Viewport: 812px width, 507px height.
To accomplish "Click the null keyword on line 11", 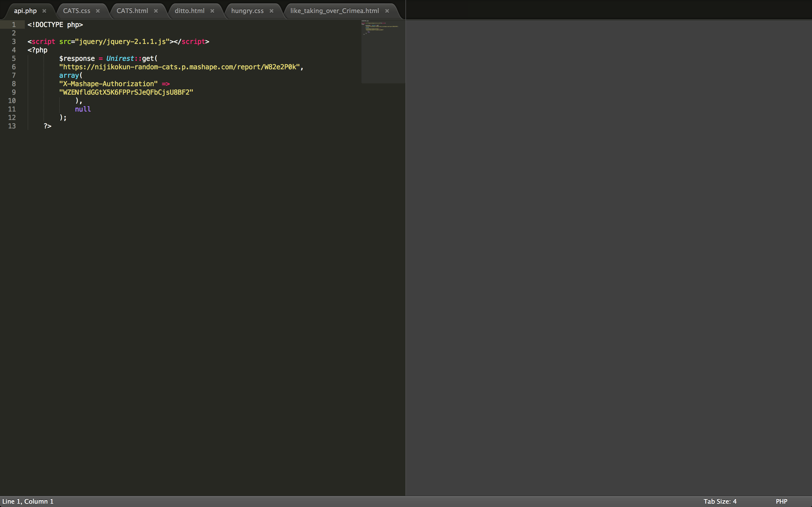I will (83, 109).
